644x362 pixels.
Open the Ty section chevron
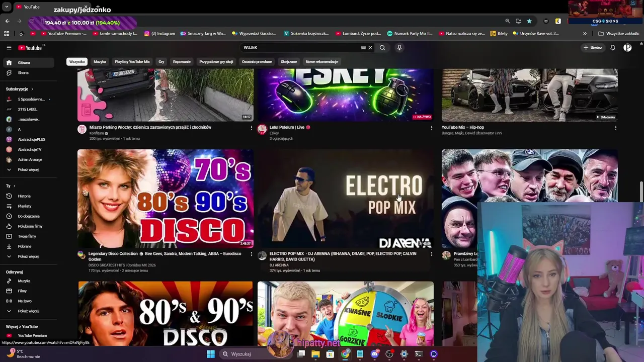coord(14,186)
